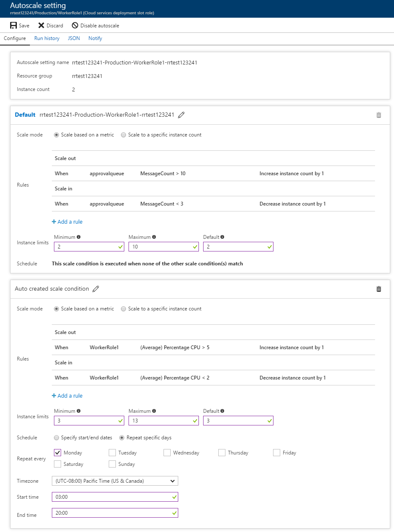Switch to the JSON tab

pyautogui.click(x=74, y=38)
